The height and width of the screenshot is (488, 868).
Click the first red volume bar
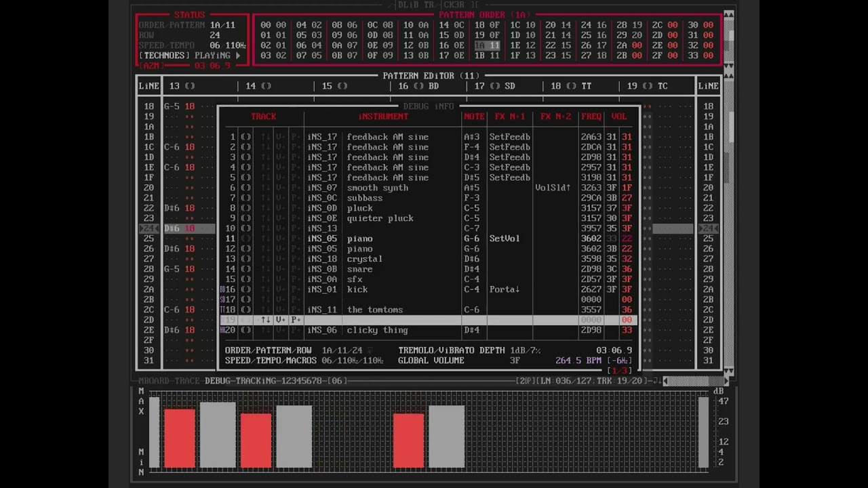pos(180,438)
